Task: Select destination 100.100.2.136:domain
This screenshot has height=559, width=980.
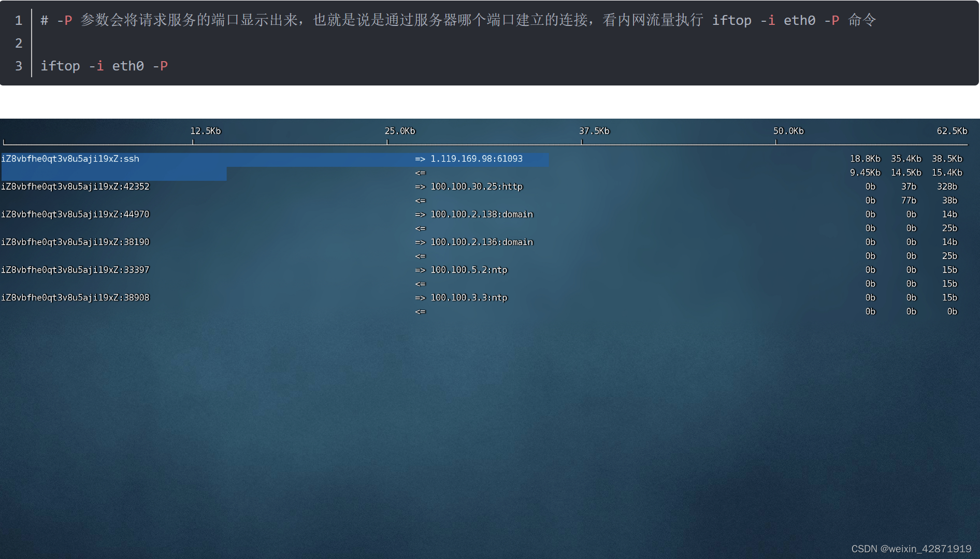Action: 482,242
